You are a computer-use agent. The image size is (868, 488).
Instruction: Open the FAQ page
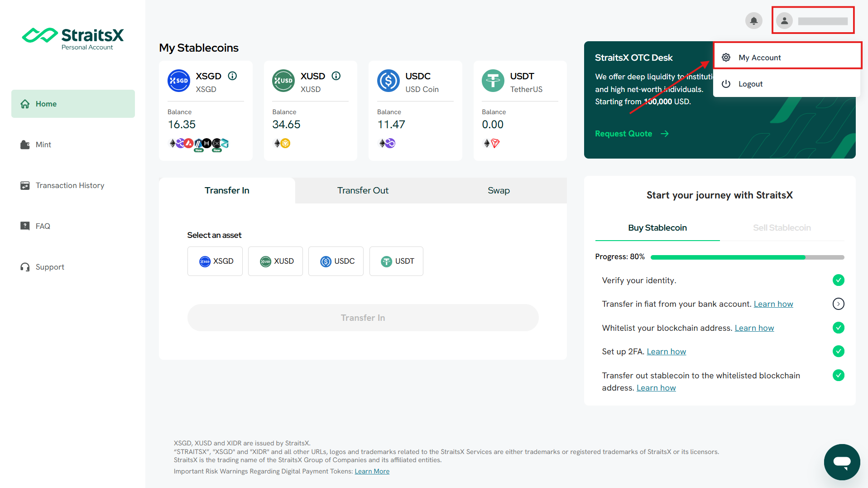pyautogui.click(x=73, y=226)
